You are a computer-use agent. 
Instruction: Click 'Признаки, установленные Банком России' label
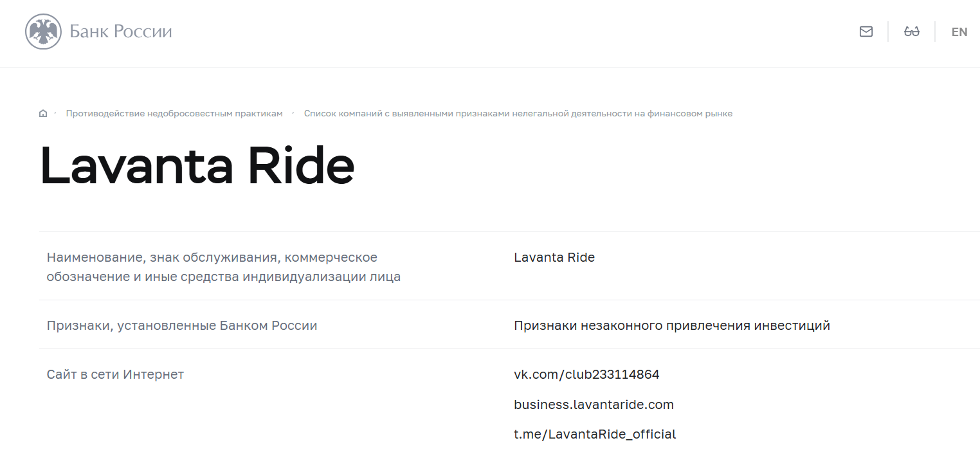182,326
